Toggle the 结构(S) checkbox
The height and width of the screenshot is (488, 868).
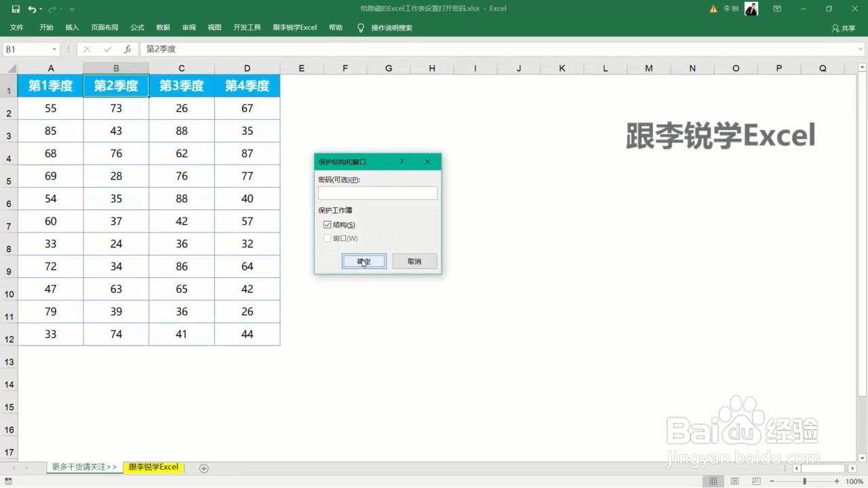[x=328, y=224]
